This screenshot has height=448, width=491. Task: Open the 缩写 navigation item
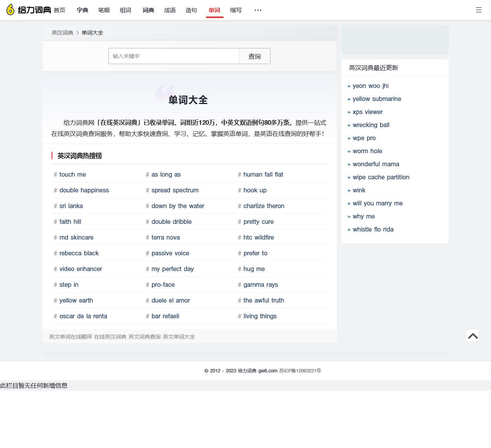236,10
